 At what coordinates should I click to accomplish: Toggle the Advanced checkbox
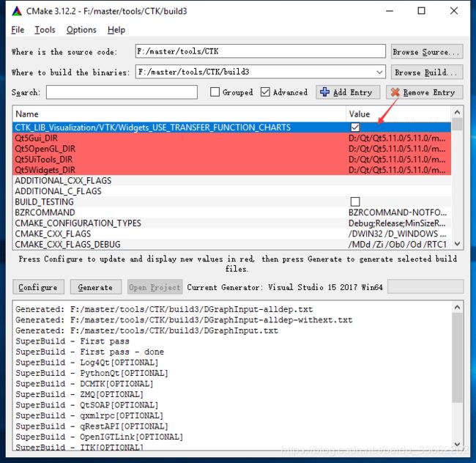point(265,92)
